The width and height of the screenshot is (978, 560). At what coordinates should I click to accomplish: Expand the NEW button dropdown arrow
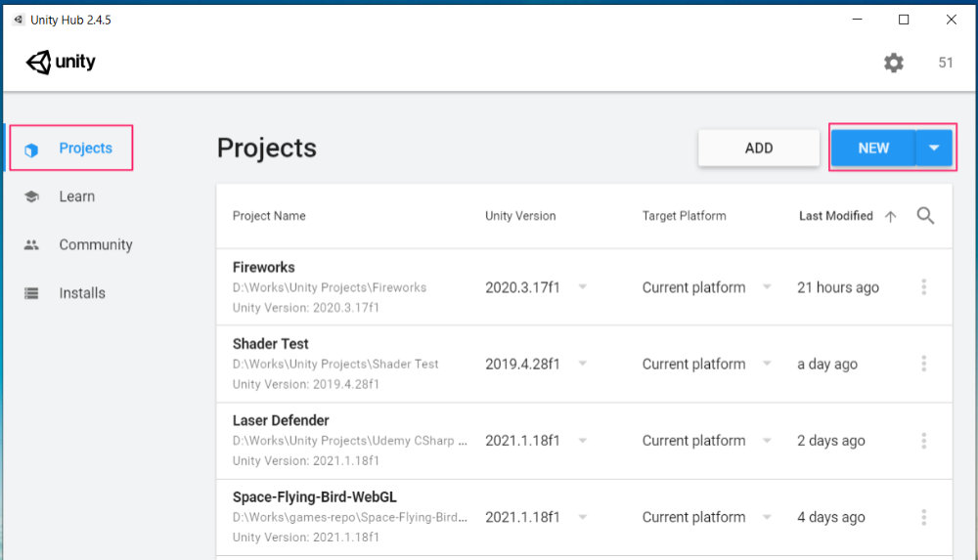click(x=934, y=149)
